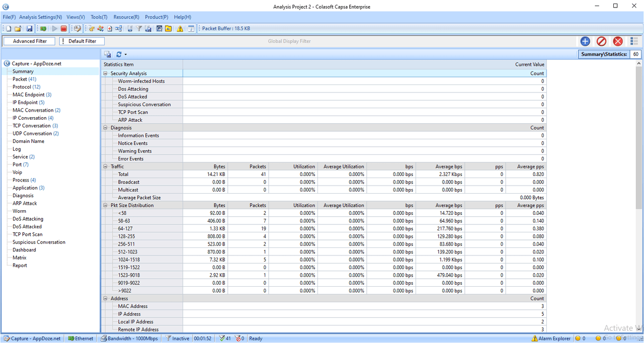Click the red Stop capture button

point(64,29)
